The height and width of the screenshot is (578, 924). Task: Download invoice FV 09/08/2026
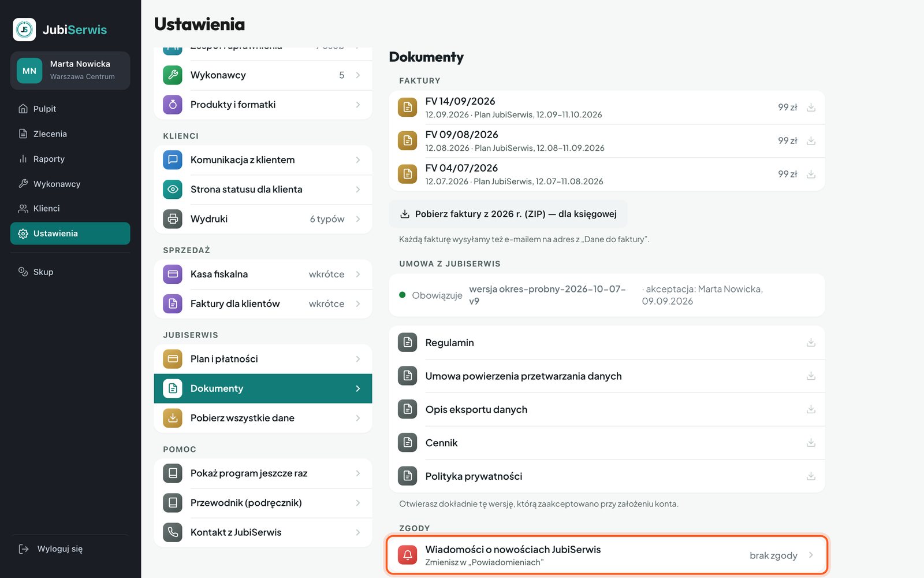tap(811, 141)
